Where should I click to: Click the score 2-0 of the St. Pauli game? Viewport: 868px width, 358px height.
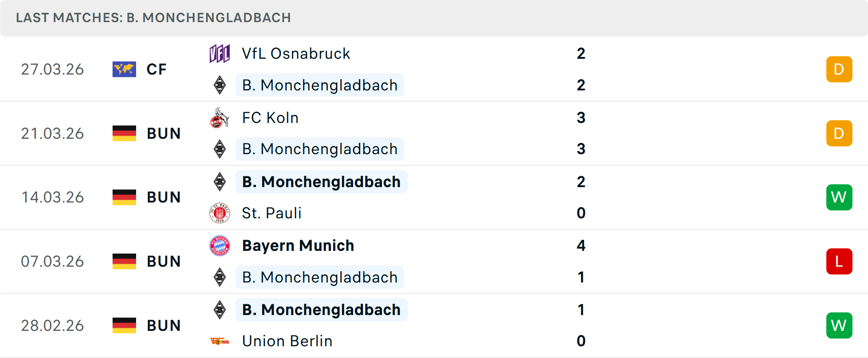pyautogui.click(x=581, y=197)
